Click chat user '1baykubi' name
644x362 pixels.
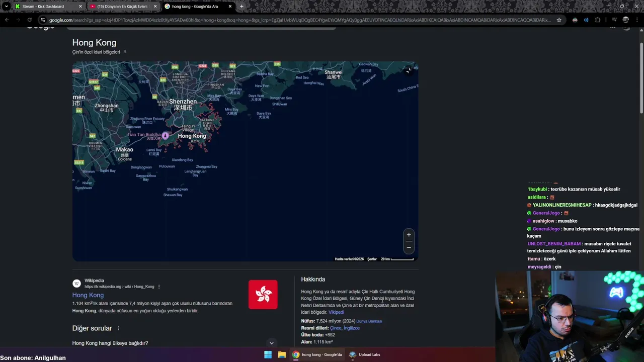537,189
